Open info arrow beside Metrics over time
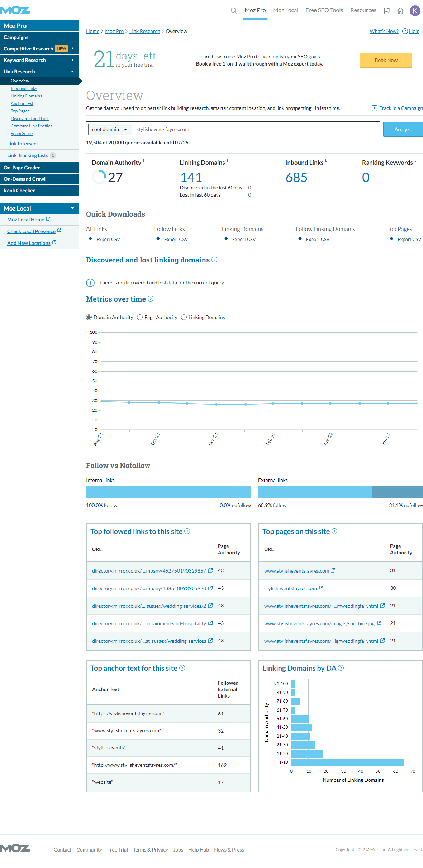Viewport: 423px width, 868px height. click(151, 299)
